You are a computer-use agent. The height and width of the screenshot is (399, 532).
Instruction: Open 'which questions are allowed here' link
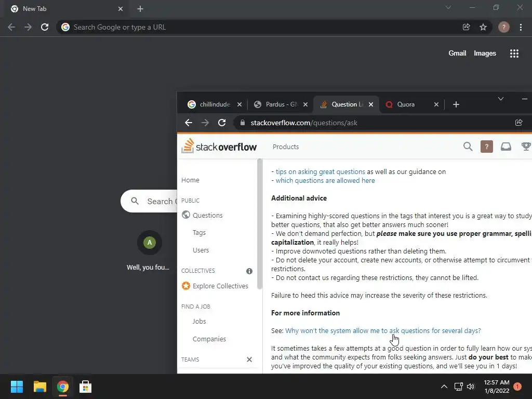(x=325, y=180)
